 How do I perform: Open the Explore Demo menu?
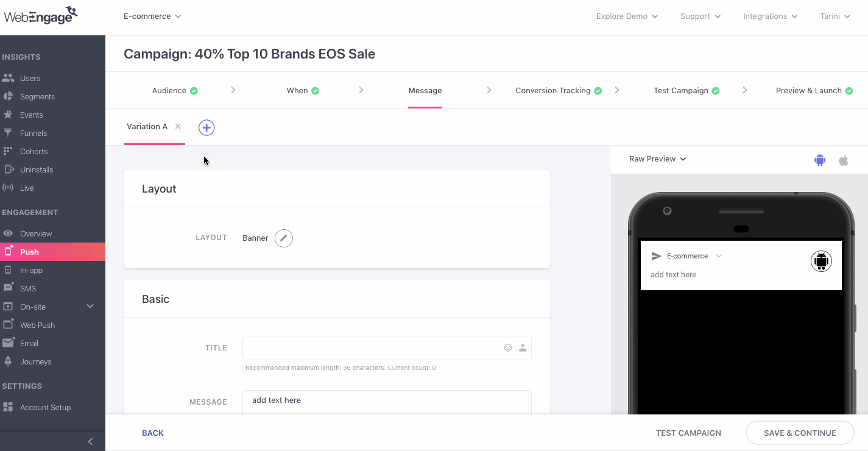pos(627,16)
